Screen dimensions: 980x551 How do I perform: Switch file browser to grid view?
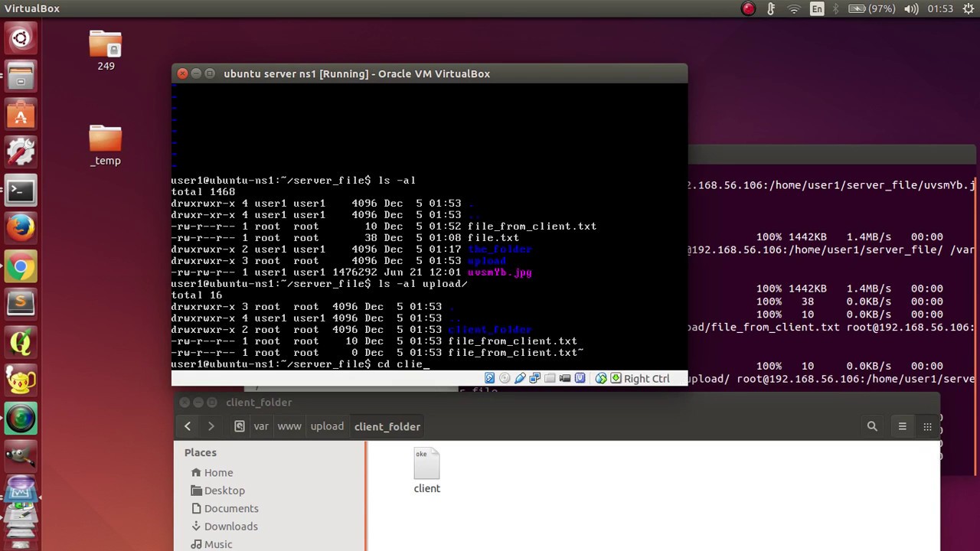(927, 426)
